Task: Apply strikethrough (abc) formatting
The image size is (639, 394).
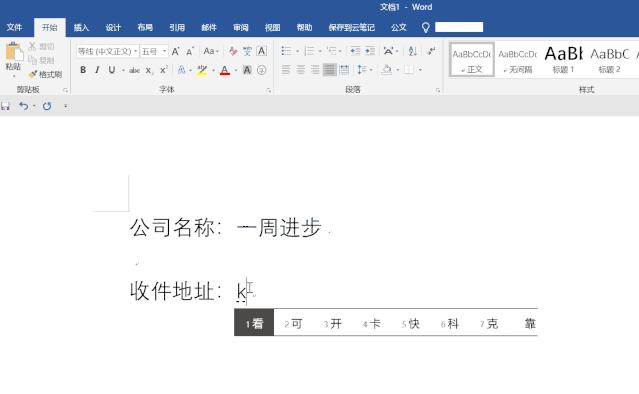Action: pos(134,70)
